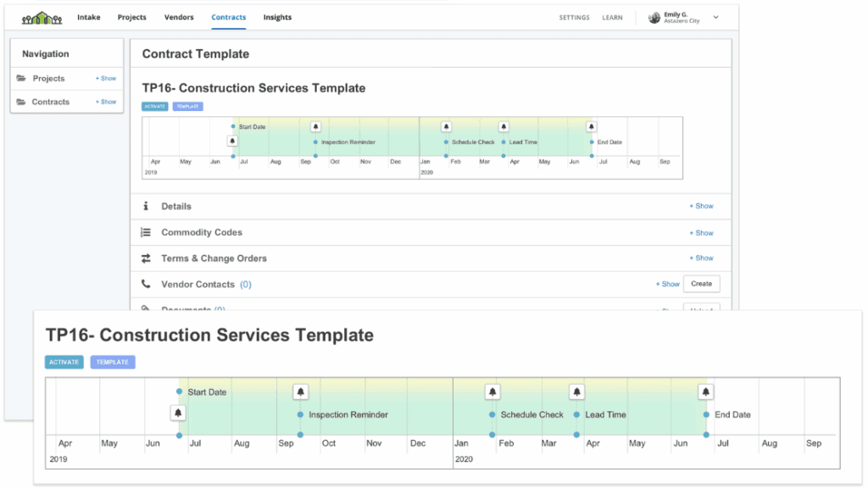The height and width of the screenshot is (489, 868).
Task: Click the Projects folder icon in Navigation
Action: pyautogui.click(x=21, y=79)
